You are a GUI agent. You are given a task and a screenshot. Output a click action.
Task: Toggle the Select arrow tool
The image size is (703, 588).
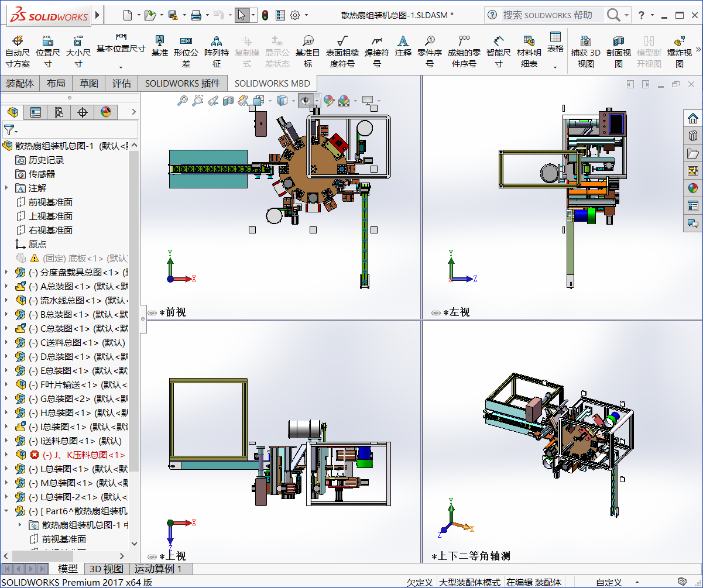[242, 15]
